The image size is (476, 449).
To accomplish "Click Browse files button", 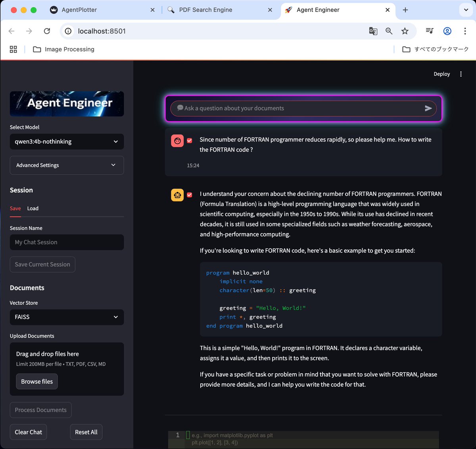I will click(x=37, y=382).
